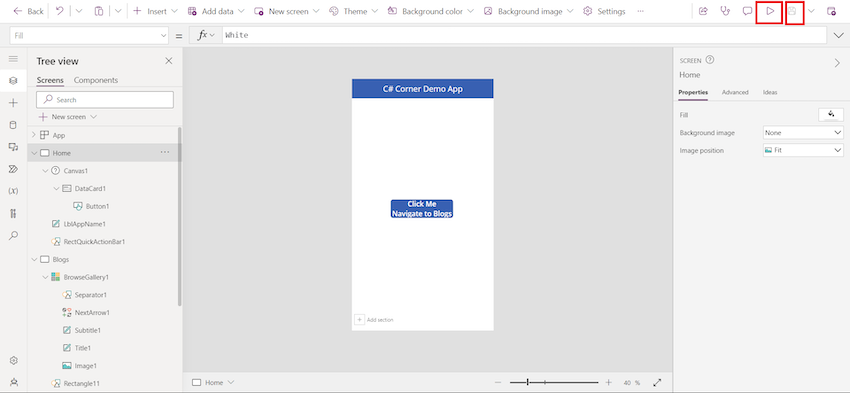Click the Virtual agent icon at sidebar bottom
Viewport: 850px width, 393px height.
tap(14, 382)
